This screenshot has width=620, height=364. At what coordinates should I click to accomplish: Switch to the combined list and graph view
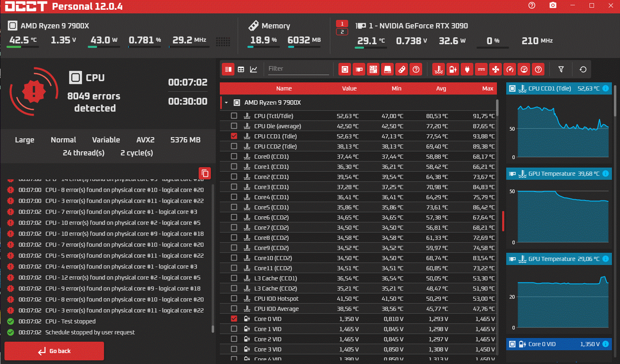[228, 69]
